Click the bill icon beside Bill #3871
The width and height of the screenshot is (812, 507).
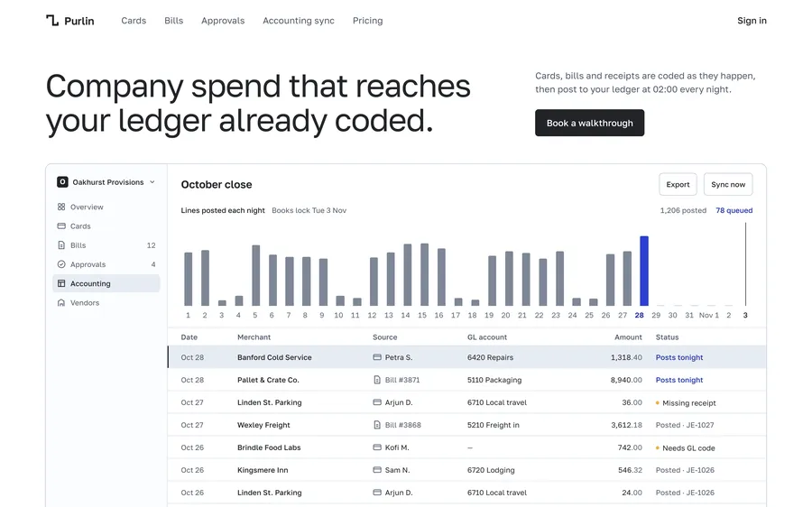click(x=377, y=380)
